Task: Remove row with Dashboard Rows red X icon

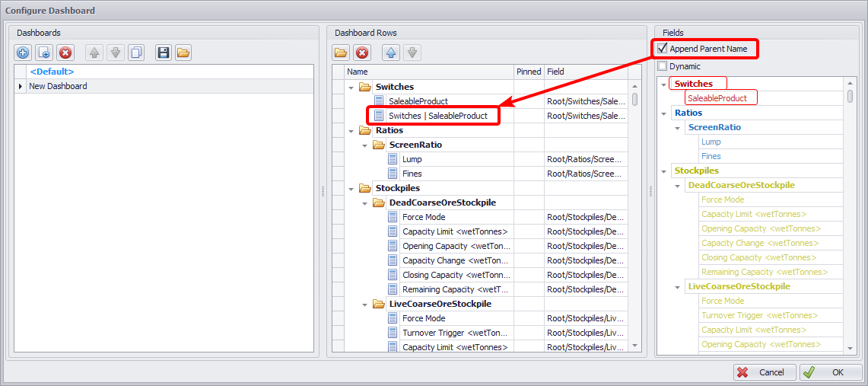Action: pyautogui.click(x=362, y=53)
